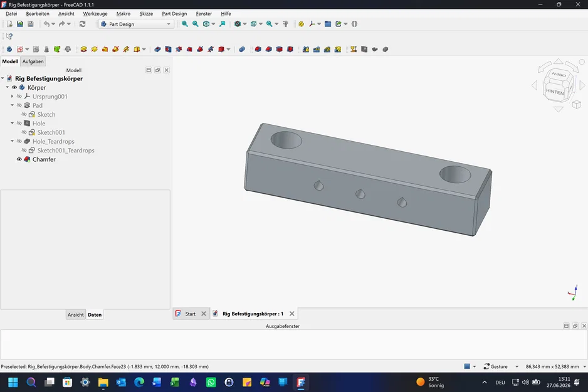Click the Refresh recompute icon
The height and width of the screenshot is (392, 588).
(83, 24)
